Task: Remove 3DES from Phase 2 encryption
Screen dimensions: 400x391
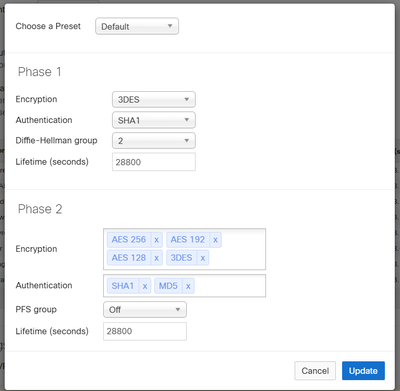Action: 203,258
